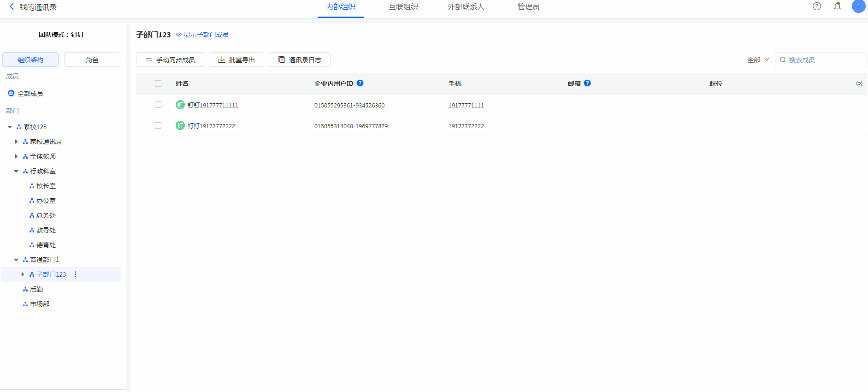Open the three-dot menu beside 子部门123
The height and width of the screenshot is (392, 868).
click(76, 274)
